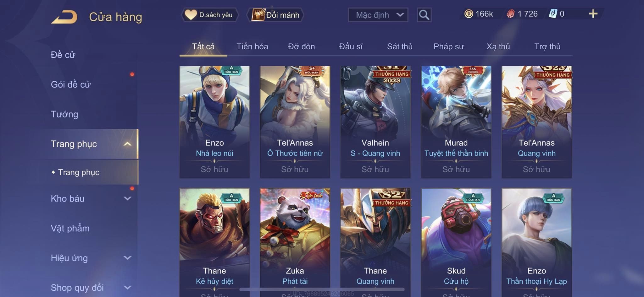This screenshot has width=644, height=297.
Task: Open Đổi mảnh fragment exchange
Action: tap(276, 15)
